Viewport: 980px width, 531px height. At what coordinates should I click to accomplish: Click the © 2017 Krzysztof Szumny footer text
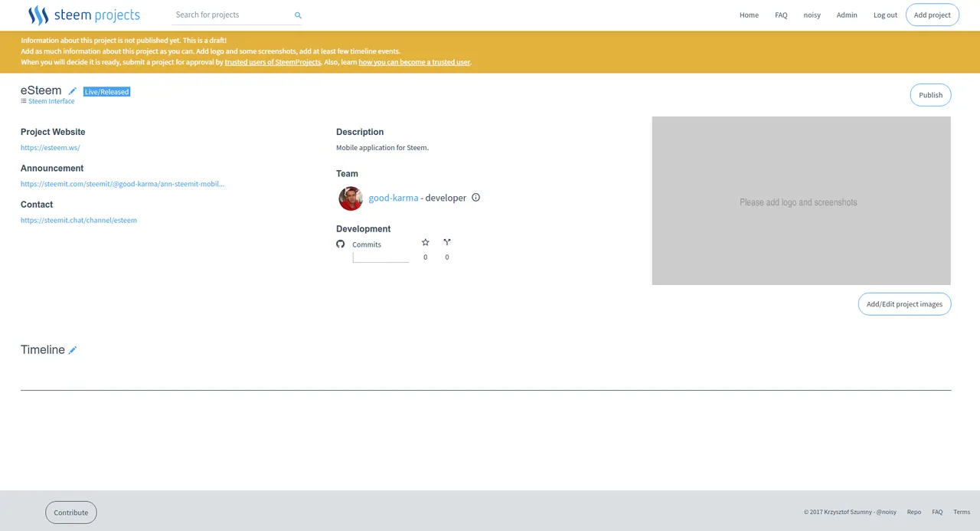pos(850,512)
